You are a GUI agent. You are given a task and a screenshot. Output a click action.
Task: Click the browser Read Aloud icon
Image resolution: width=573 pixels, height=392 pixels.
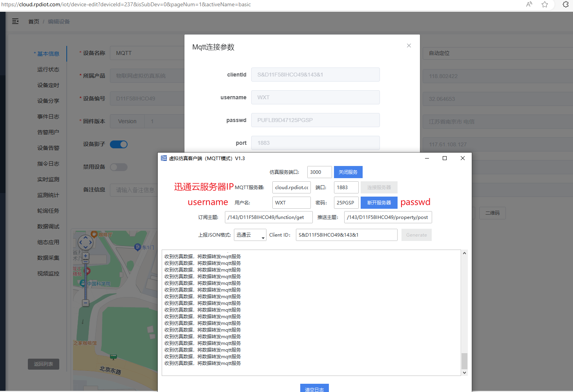pos(529,4)
